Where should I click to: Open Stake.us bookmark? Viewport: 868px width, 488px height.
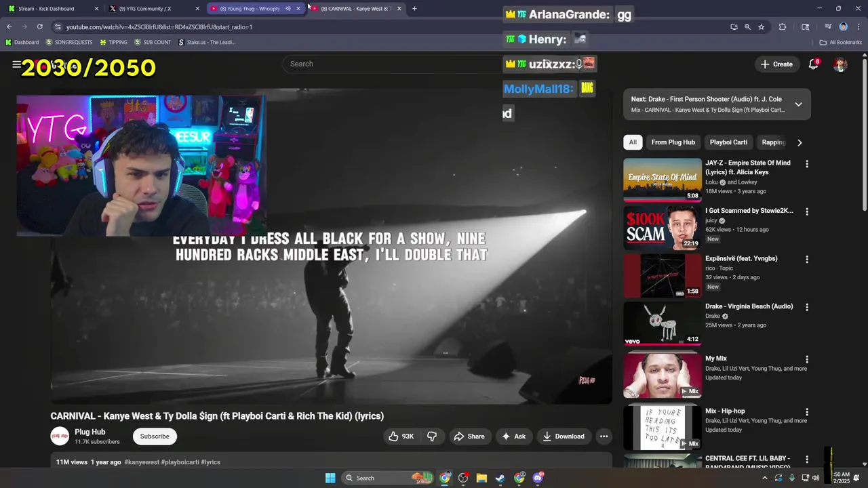pos(206,42)
